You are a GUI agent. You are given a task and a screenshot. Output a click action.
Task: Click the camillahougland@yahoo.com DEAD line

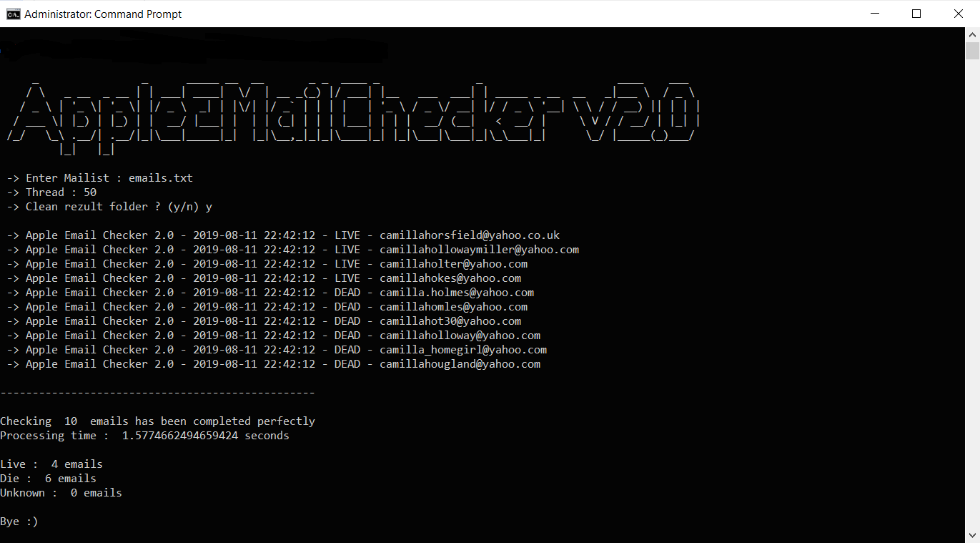pyautogui.click(x=274, y=364)
